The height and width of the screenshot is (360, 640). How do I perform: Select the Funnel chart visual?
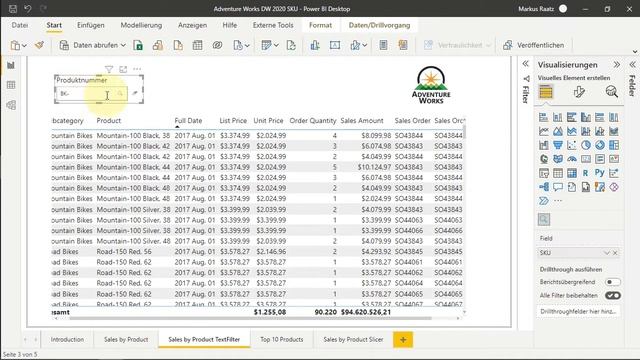click(558, 145)
